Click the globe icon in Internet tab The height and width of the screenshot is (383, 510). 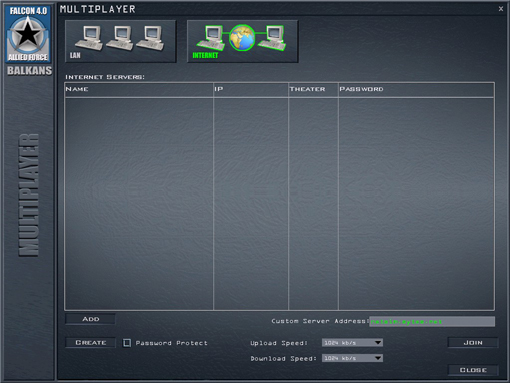pyautogui.click(x=242, y=38)
